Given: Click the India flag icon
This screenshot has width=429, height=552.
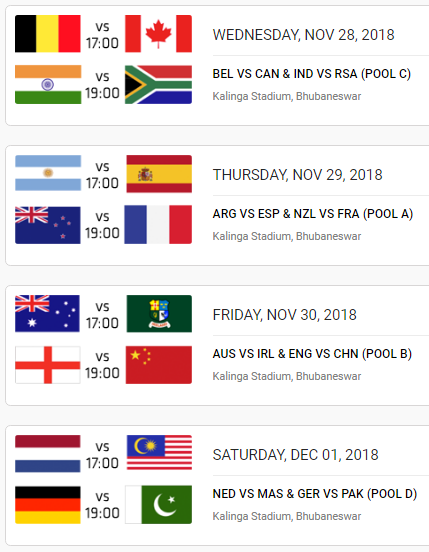Looking at the screenshot, I should (x=48, y=84).
